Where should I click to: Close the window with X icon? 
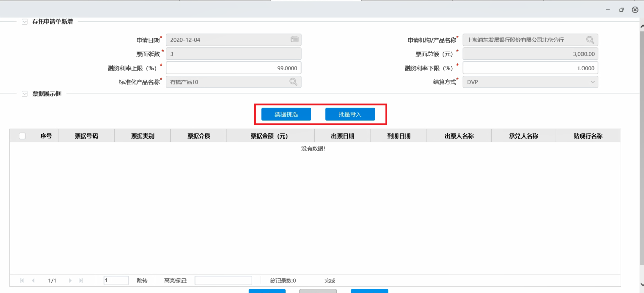point(635,10)
